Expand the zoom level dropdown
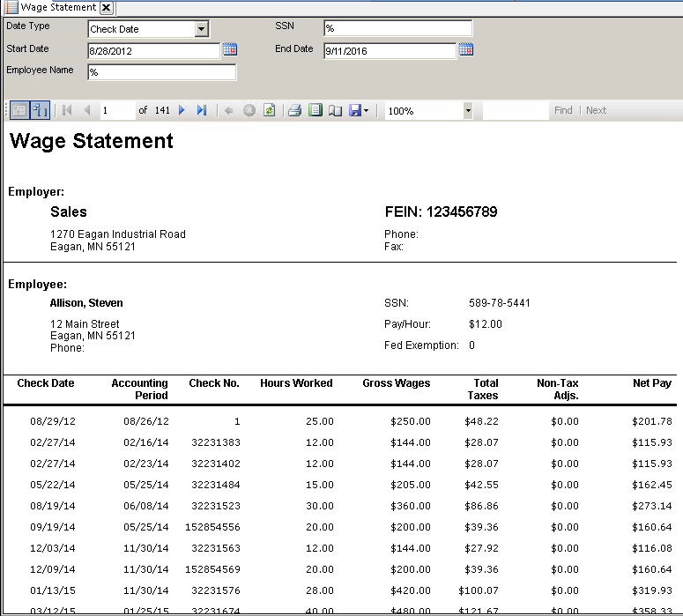This screenshot has height=616, width=683. pyautogui.click(x=468, y=111)
